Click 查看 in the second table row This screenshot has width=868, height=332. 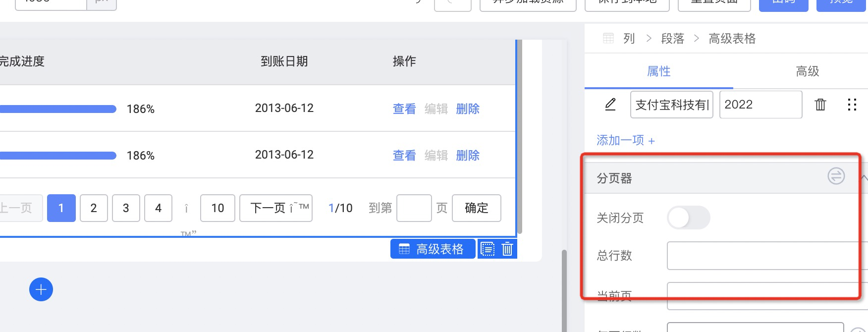[x=404, y=155]
